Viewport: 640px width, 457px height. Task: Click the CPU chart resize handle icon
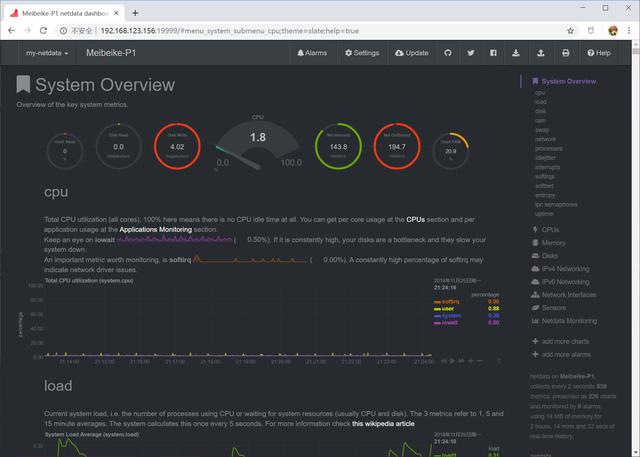[499, 361]
